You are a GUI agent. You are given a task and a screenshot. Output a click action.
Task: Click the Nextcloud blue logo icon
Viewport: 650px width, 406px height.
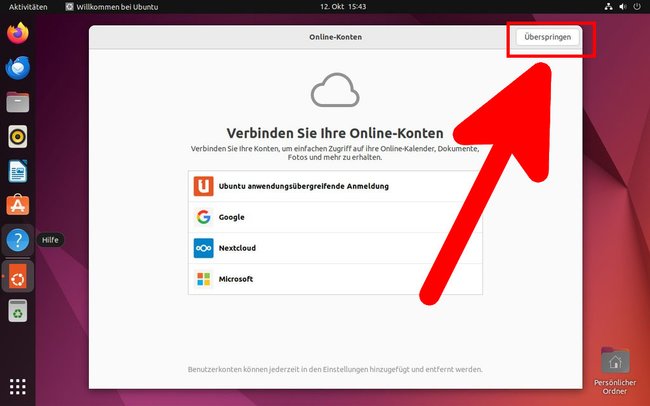(x=204, y=248)
